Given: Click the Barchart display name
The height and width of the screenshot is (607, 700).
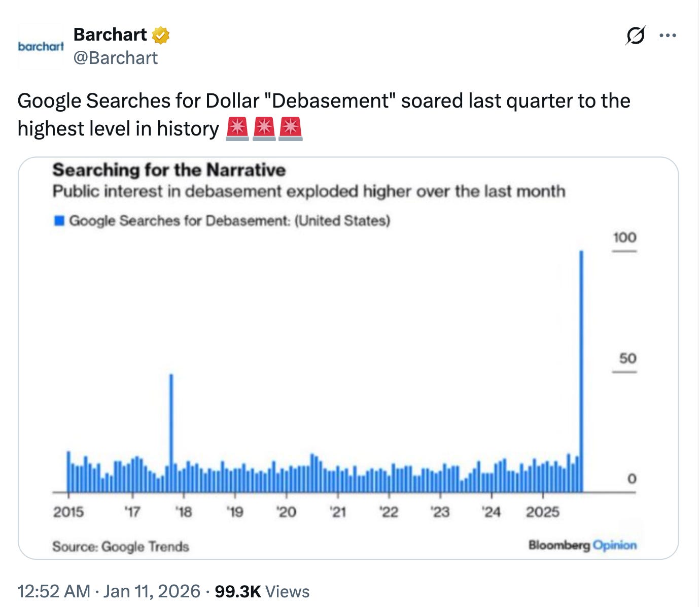Looking at the screenshot, I should [x=110, y=35].
